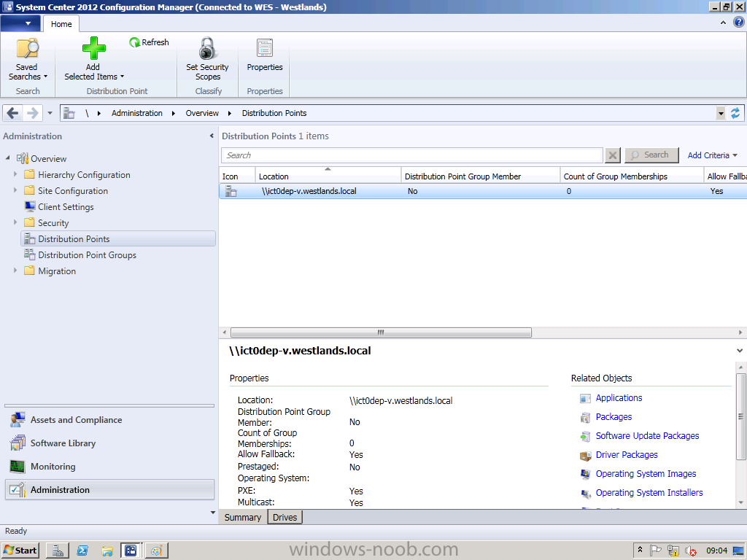The image size is (747, 560).
Task: Select the Administration workspace
Action: tap(109, 489)
